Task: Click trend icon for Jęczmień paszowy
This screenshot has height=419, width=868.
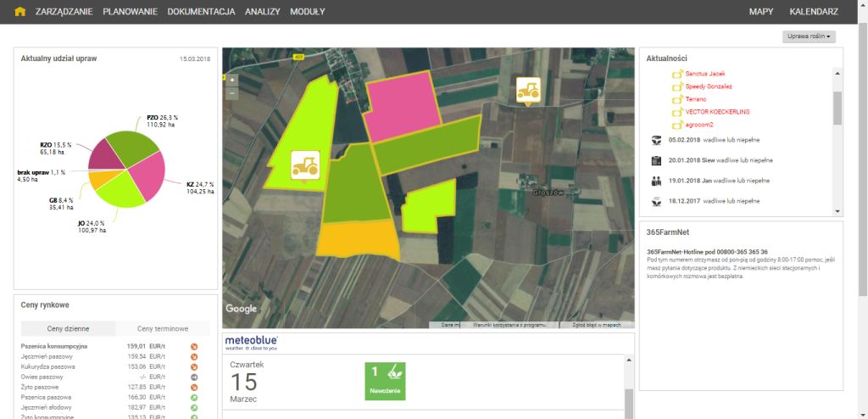Action: (x=194, y=357)
